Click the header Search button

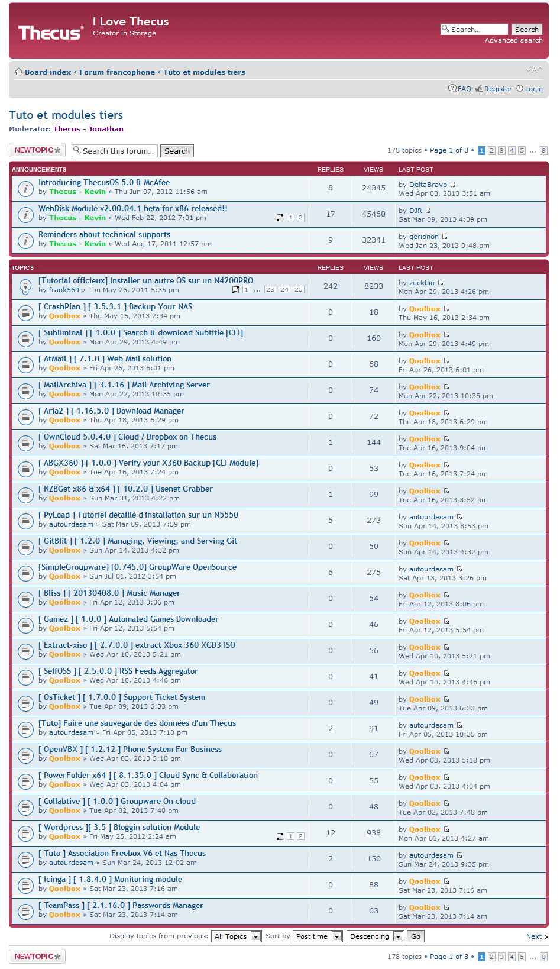tap(526, 30)
